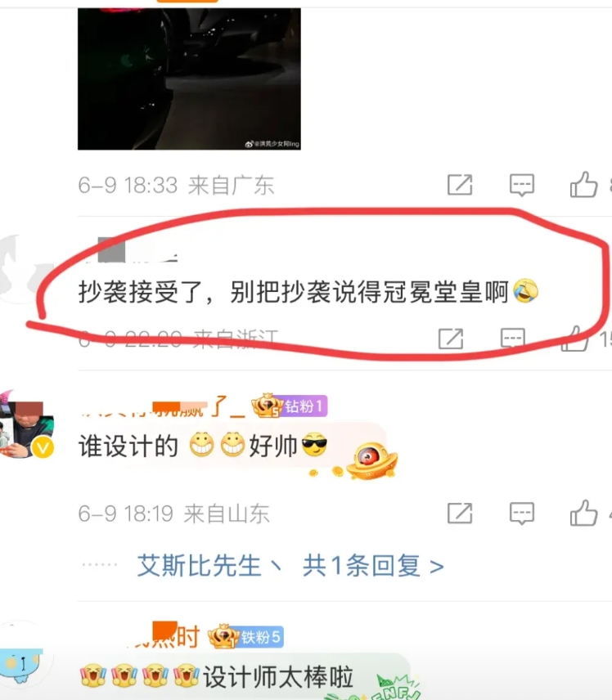612x700 pixels.
Task: Expand 共1条回复 replies thread
Action: click(373, 566)
